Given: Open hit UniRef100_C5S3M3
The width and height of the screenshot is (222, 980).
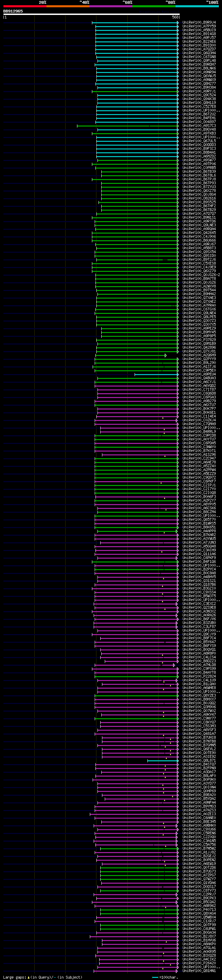Looking at the screenshot, I should (x=199, y=726).
